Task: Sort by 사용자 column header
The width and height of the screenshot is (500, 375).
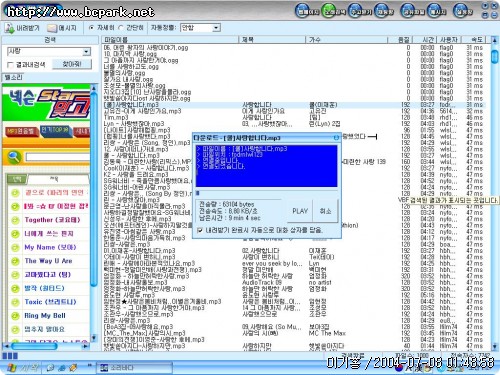Action: [x=449, y=40]
